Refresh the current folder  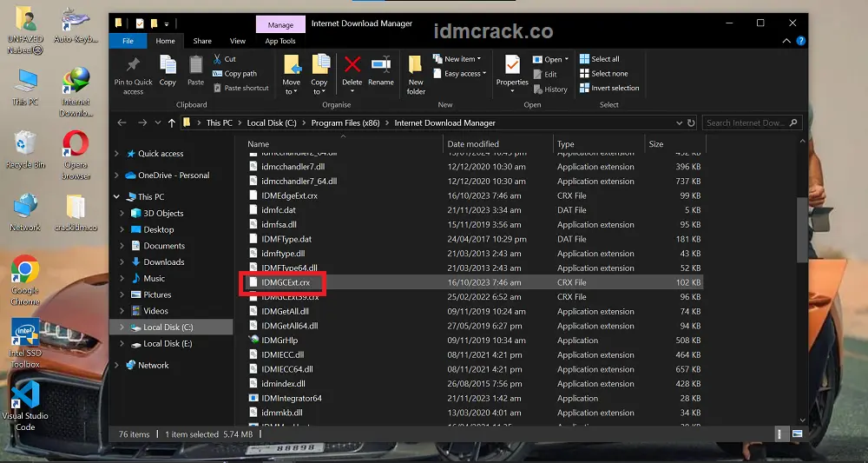click(x=691, y=123)
